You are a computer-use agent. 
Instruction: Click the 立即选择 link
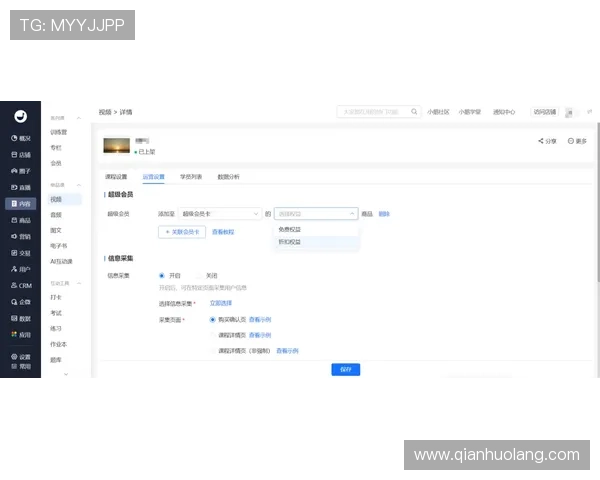click(x=221, y=303)
